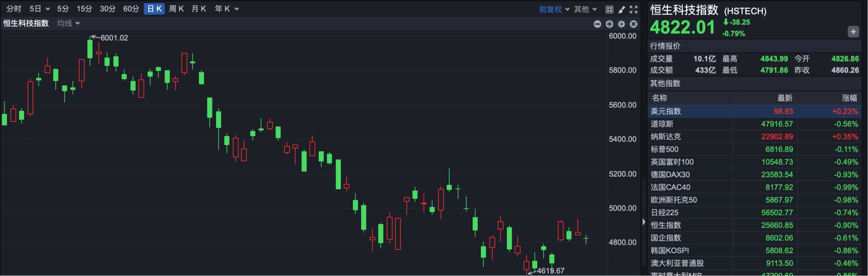The width and height of the screenshot is (868, 276).
Task: Sort indices by 涨幅 column header
Action: (849, 98)
